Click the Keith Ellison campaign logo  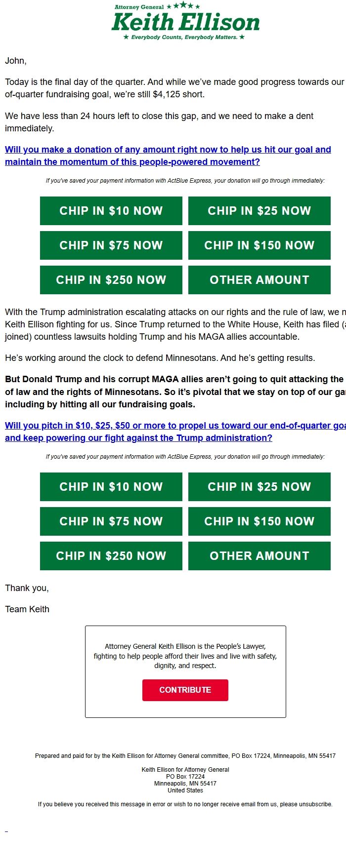pyautogui.click(x=185, y=21)
